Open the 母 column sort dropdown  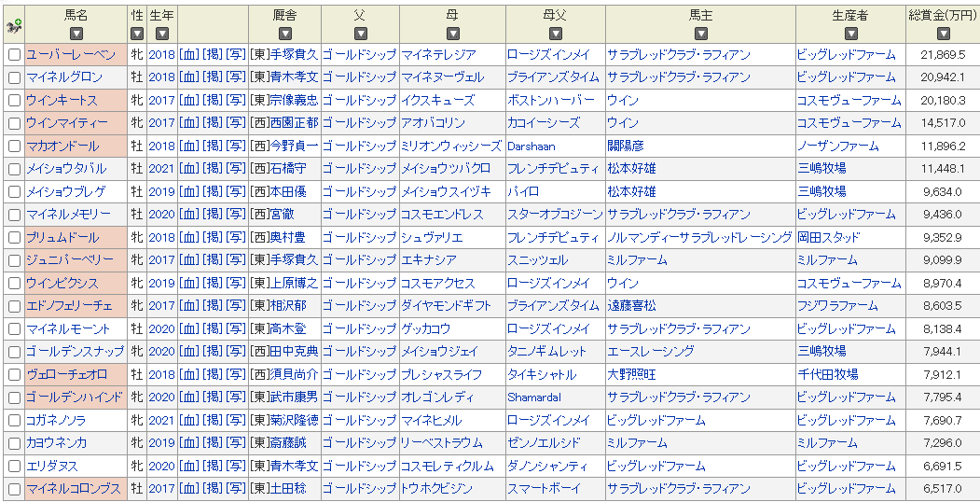pos(452,34)
